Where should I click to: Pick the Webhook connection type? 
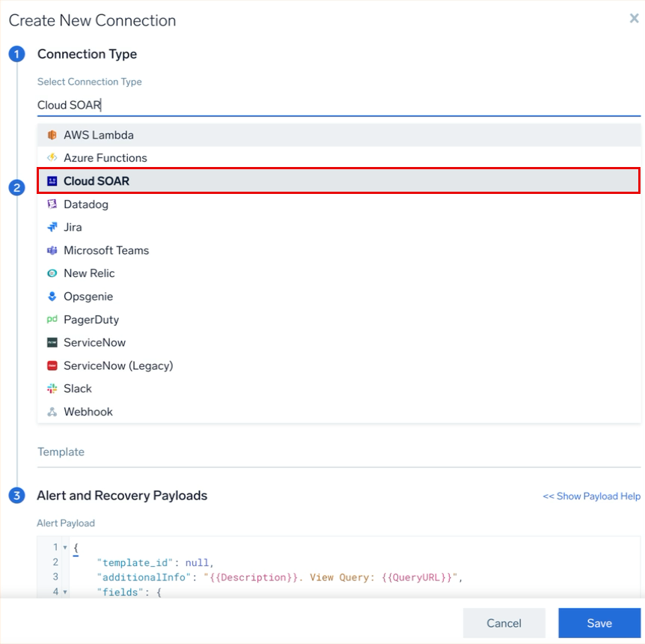coord(88,412)
